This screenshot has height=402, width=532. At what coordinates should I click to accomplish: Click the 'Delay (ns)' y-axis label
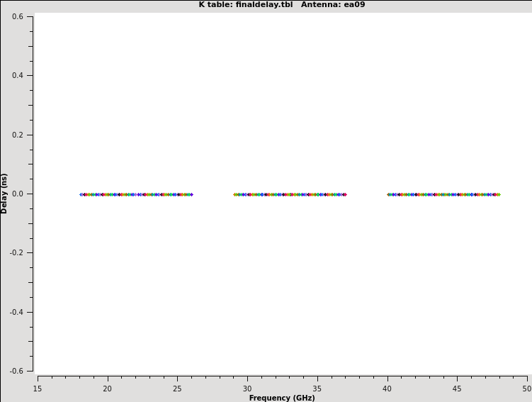coord(5,194)
